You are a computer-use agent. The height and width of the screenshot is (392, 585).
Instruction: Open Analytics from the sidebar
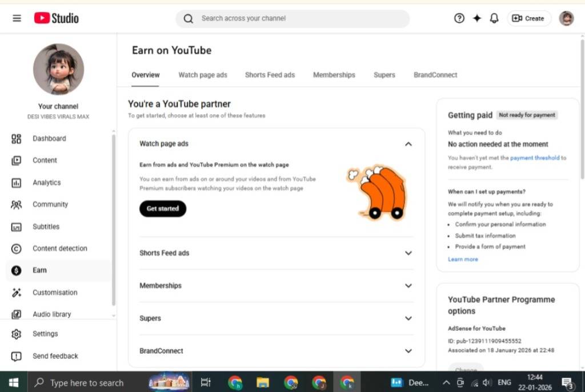tap(46, 183)
